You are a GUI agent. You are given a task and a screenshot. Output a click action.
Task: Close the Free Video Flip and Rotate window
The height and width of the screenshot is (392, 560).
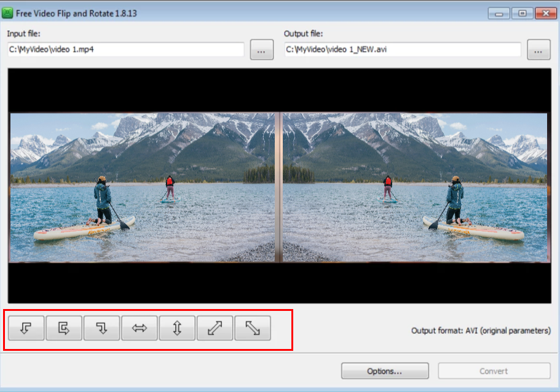tap(546, 14)
